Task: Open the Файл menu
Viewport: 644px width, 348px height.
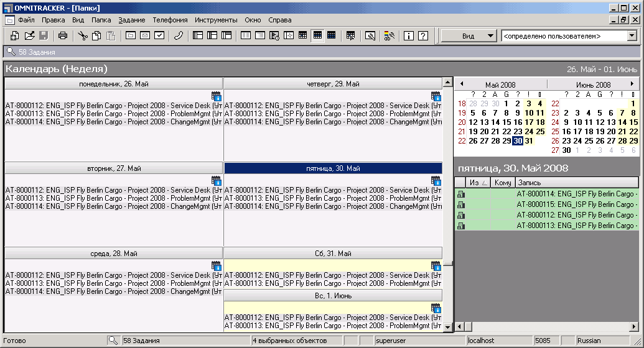Action: pyautogui.click(x=26, y=20)
